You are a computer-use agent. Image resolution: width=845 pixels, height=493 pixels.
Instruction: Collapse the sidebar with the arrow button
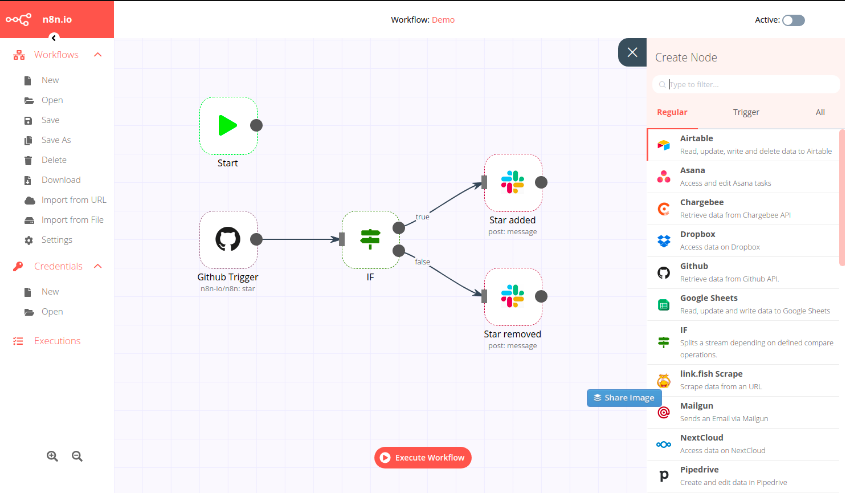[53, 38]
